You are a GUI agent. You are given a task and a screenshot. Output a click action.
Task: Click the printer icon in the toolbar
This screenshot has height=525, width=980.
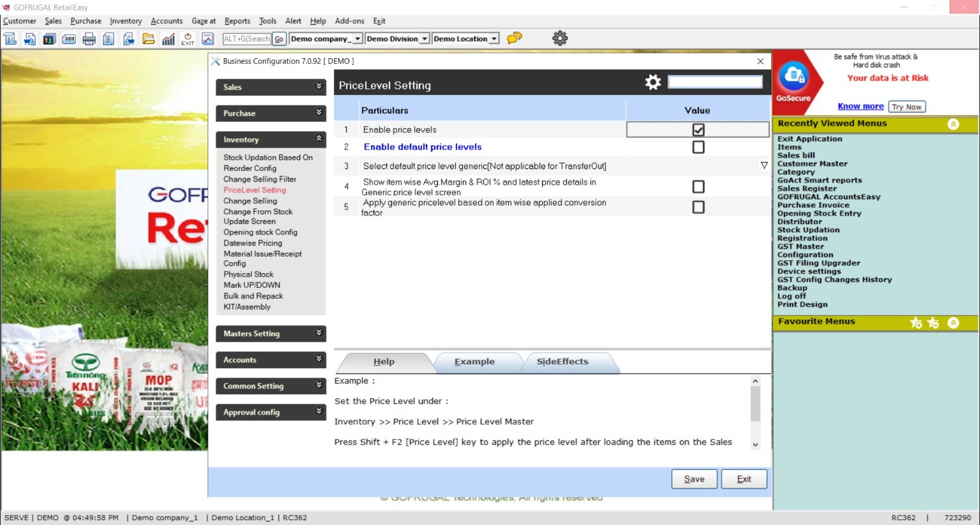[x=89, y=39]
